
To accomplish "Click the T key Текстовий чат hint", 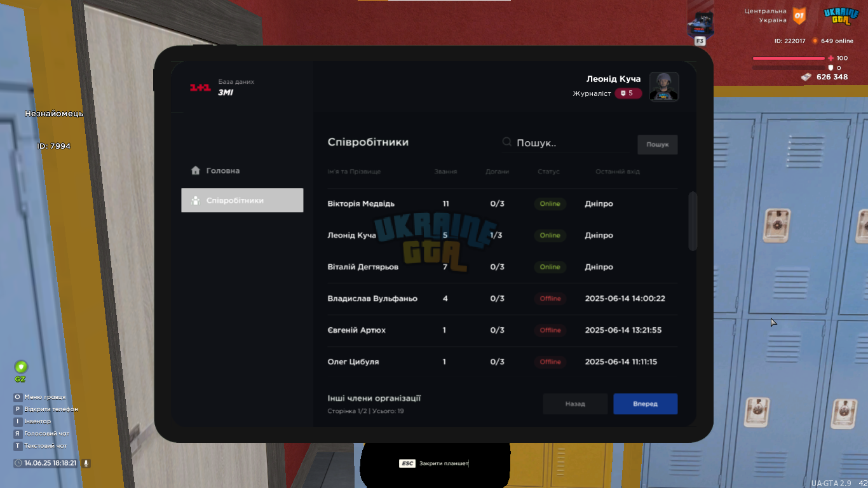I will [x=40, y=445].
